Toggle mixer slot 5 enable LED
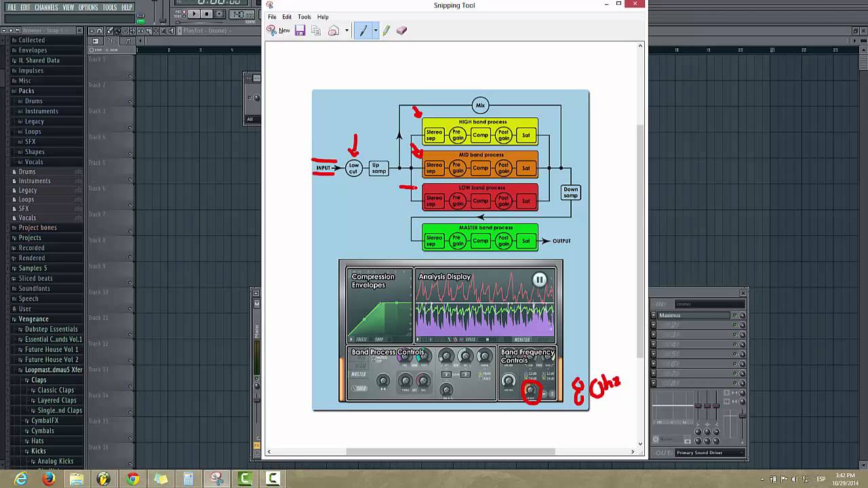Viewport: 868px width, 488px height. pos(735,354)
